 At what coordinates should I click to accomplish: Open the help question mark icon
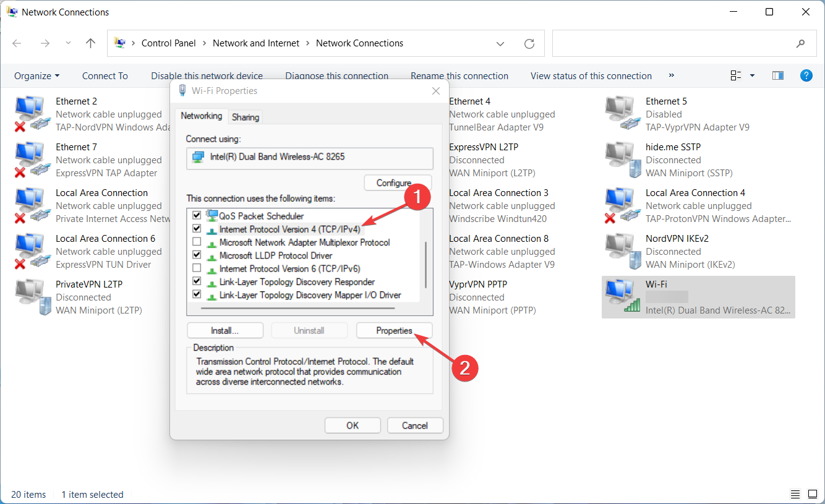(x=806, y=75)
